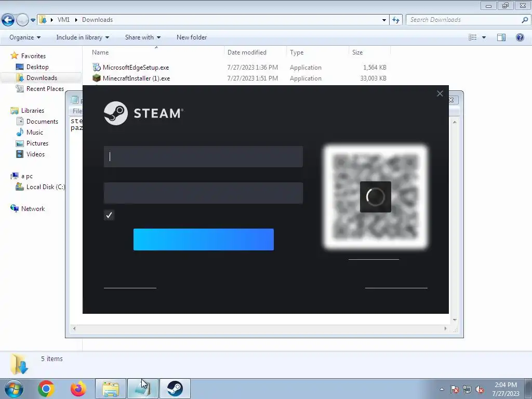Screen dimensions: 532x399
Task: Click the blue Steam sign in button
Action: click(x=204, y=240)
